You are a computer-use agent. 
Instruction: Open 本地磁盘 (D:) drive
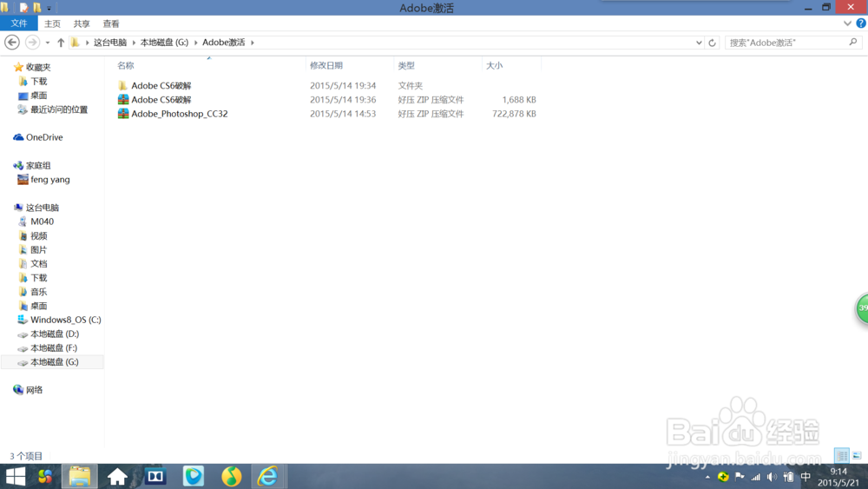[x=54, y=334]
